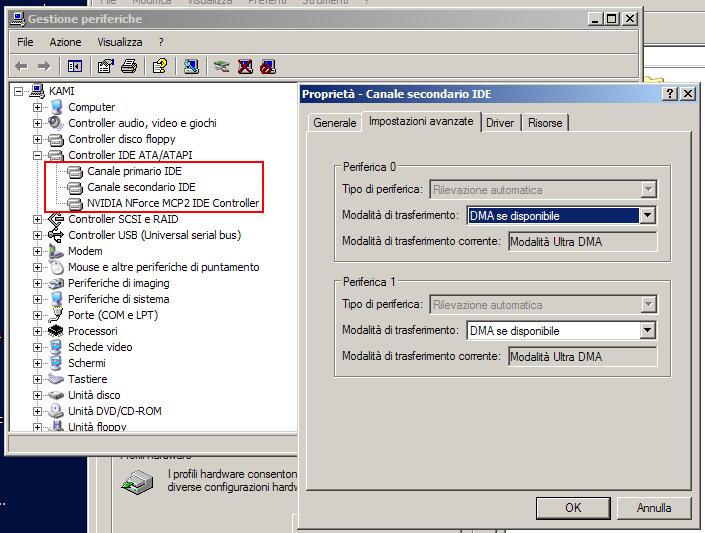Expand the Processori node
705x533 pixels.
[x=37, y=331]
